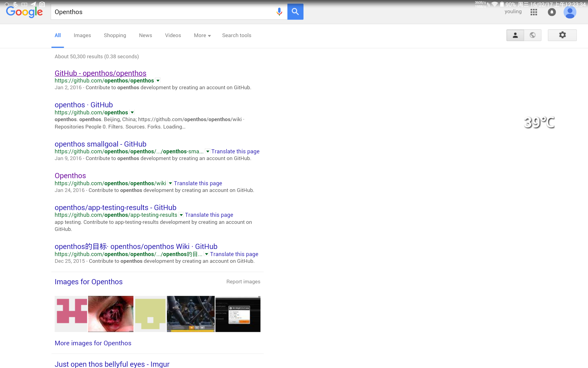588x368 pixels.
Task: Open Search tools
Action: (237, 35)
